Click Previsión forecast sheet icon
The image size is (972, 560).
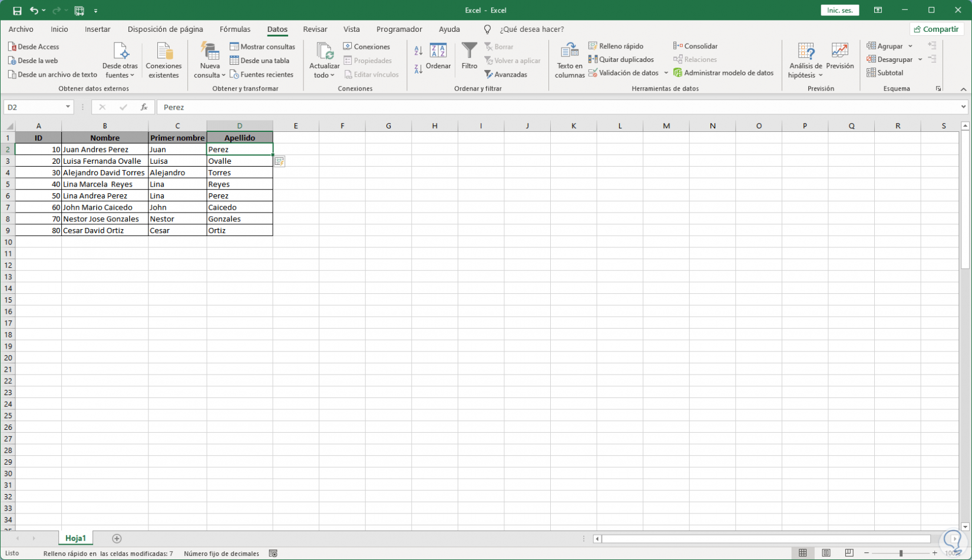click(x=840, y=57)
